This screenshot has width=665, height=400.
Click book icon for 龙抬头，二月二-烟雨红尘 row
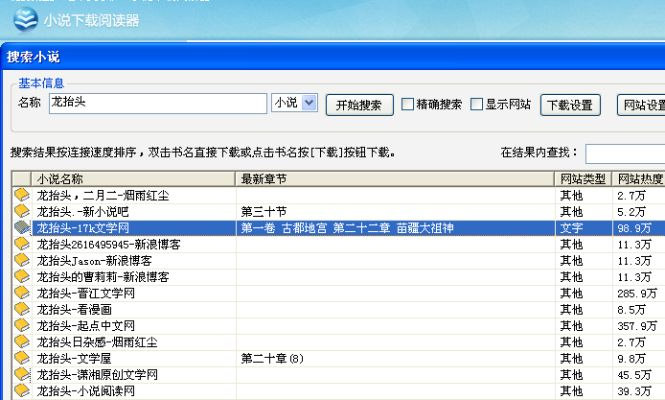coord(22,195)
